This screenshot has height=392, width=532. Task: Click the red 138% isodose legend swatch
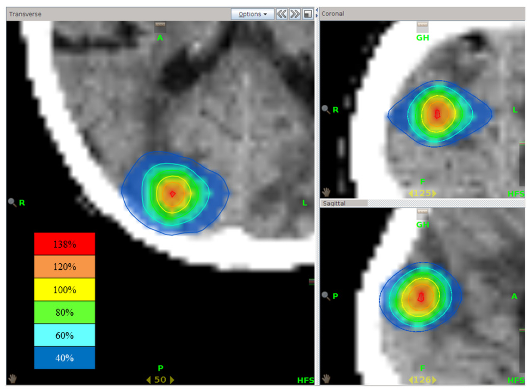64,244
